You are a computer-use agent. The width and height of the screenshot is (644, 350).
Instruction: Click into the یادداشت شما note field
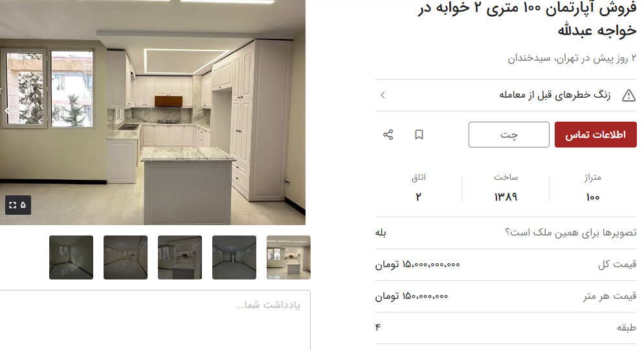pyautogui.click(x=155, y=320)
